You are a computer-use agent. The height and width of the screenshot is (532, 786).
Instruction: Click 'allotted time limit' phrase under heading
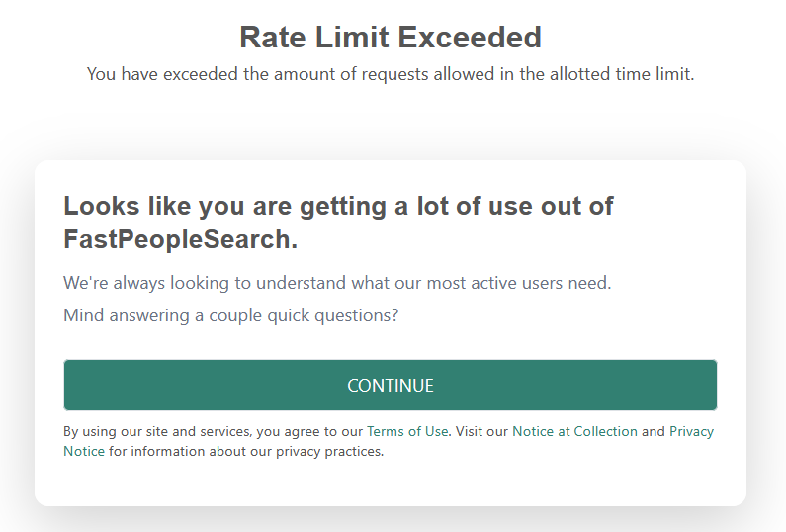[622, 74]
